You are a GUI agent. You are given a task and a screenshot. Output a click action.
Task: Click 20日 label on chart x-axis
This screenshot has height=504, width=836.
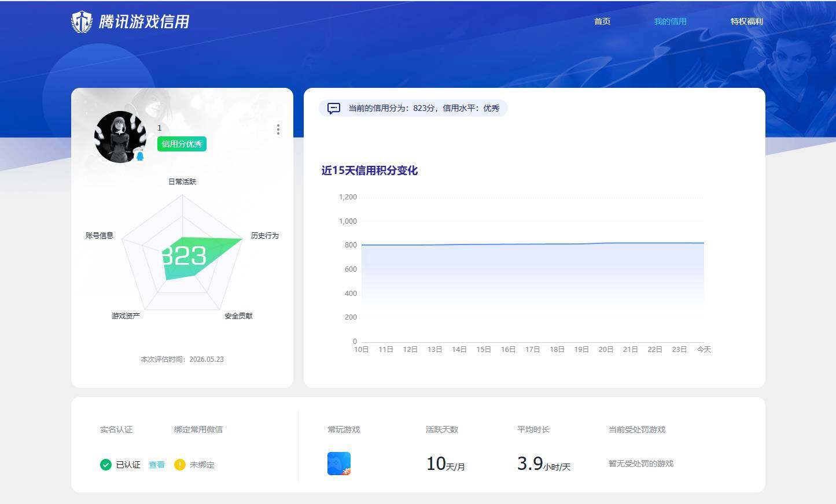point(606,350)
